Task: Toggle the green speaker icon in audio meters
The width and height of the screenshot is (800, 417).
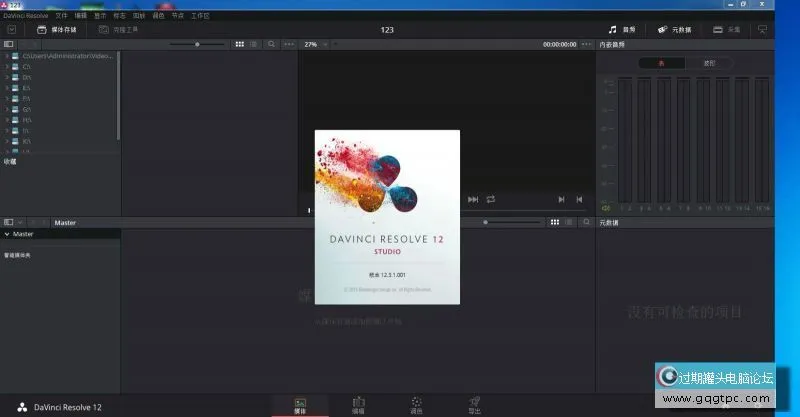Action: (x=604, y=208)
